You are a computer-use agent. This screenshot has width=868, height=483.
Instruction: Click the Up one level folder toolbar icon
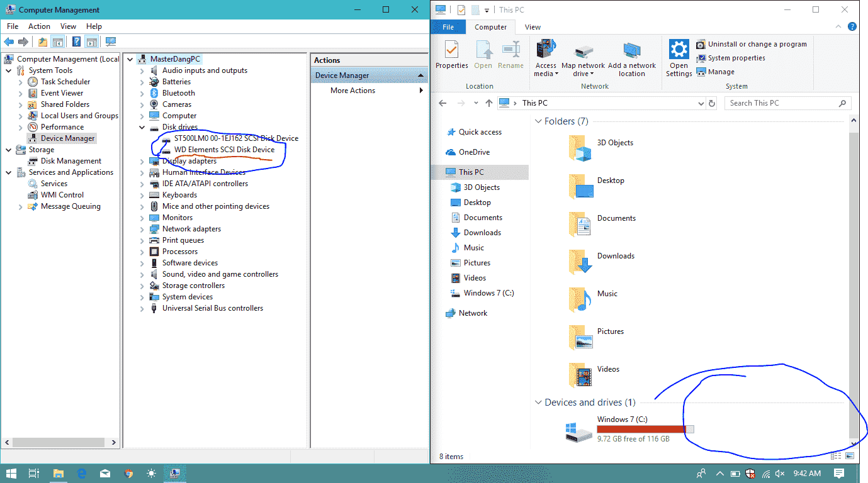coord(42,42)
